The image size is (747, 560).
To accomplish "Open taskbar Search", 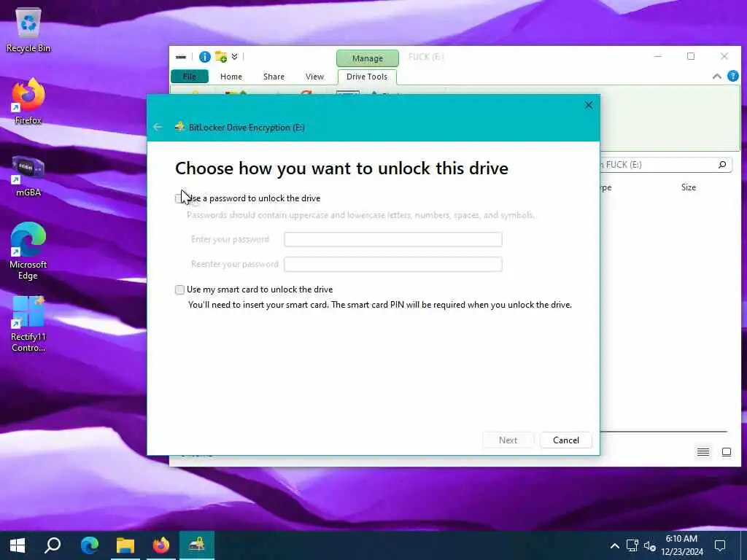I will [x=53, y=545].
